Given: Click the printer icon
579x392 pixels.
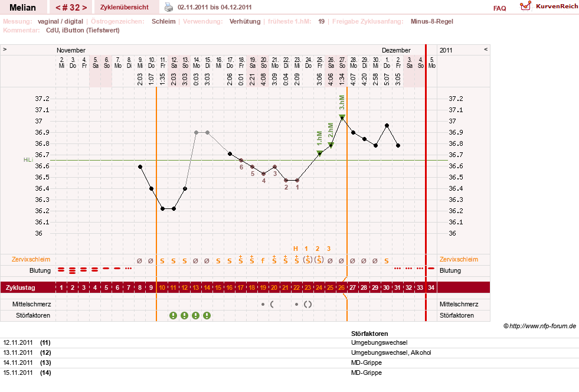Looking at the screenshot, I should [x=168, y=7].
